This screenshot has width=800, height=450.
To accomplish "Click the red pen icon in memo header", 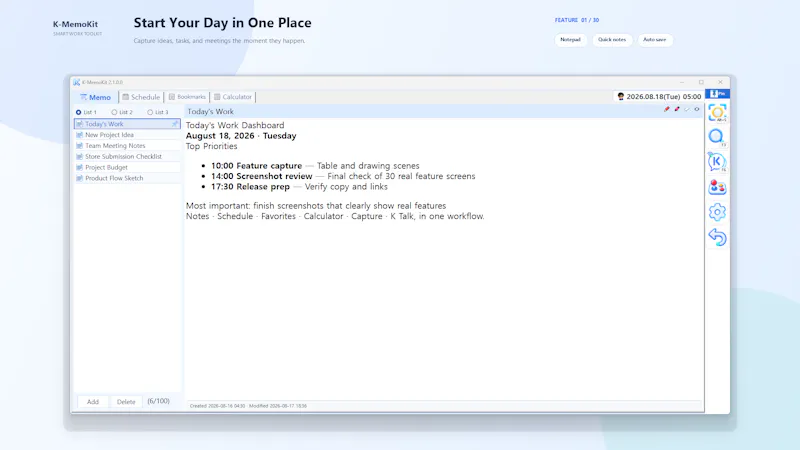I will pos(666,109).
